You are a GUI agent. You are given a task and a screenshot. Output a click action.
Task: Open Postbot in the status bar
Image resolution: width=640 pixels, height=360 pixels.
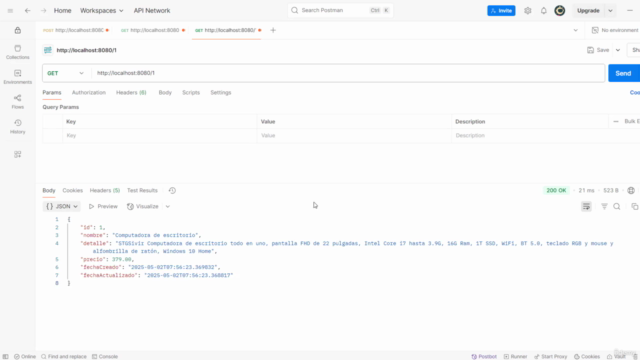(x=484, y=357)
